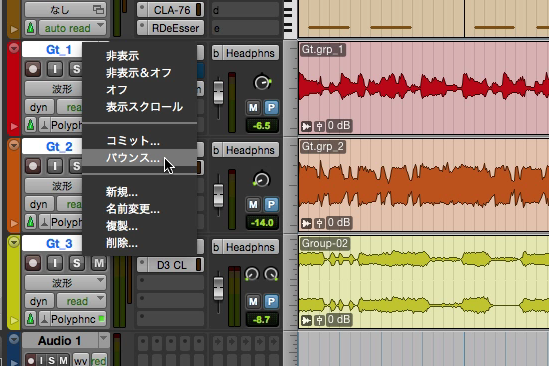The width and height of the screenshot is (549, 366).
Task: Select the Group-02 audio clip
Action: point(424,282)
